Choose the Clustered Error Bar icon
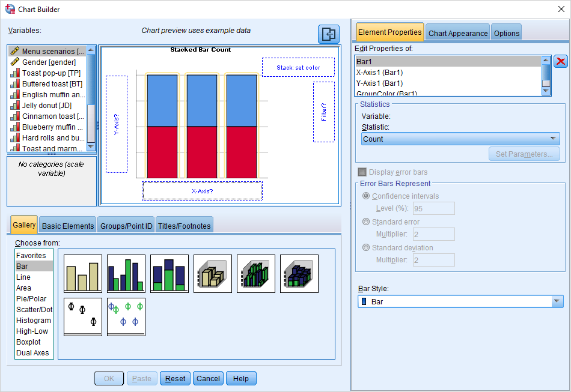 [x=126, y=316]
